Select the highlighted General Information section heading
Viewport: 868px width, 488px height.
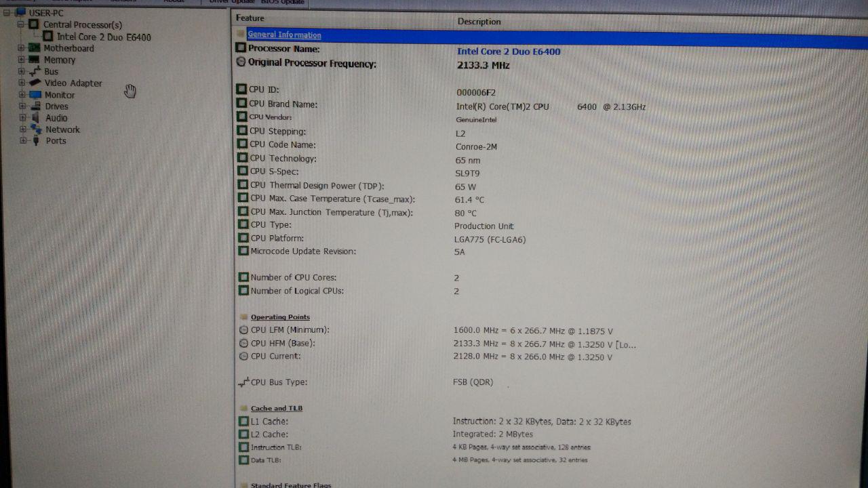tap(284, 35)
